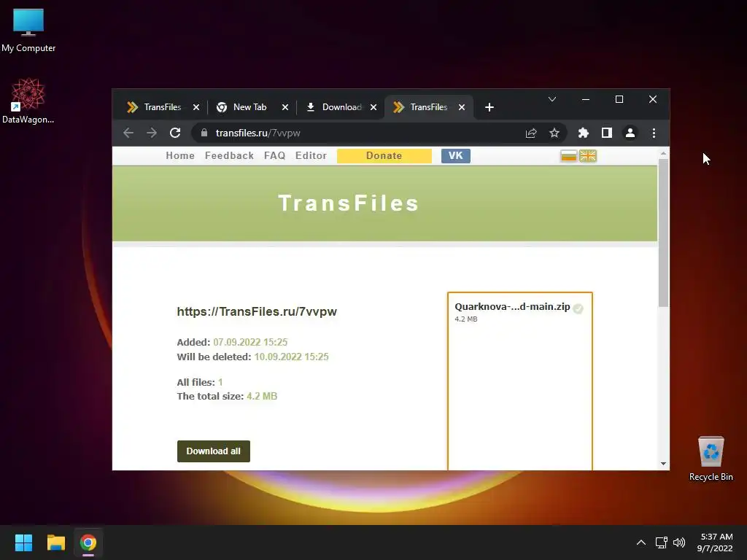The image size is (747, 560).
Task: Open the Editor page
Action: 311,156
